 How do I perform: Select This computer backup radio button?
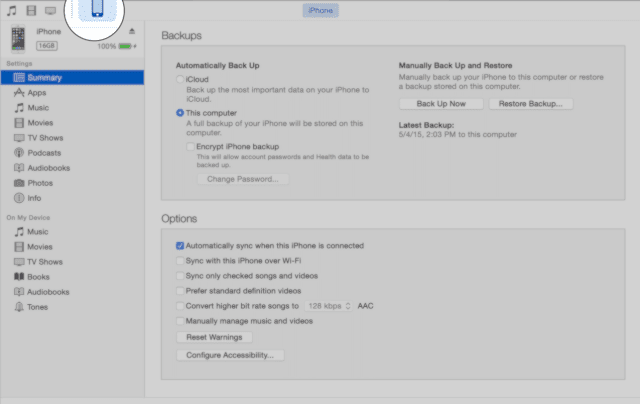[x=180, y=113]
